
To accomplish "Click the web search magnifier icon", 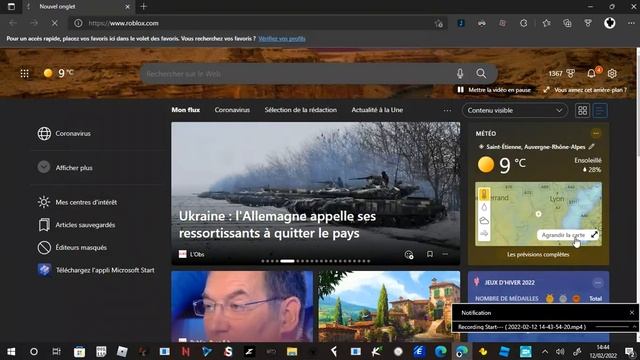I will [x=481, y=73].
